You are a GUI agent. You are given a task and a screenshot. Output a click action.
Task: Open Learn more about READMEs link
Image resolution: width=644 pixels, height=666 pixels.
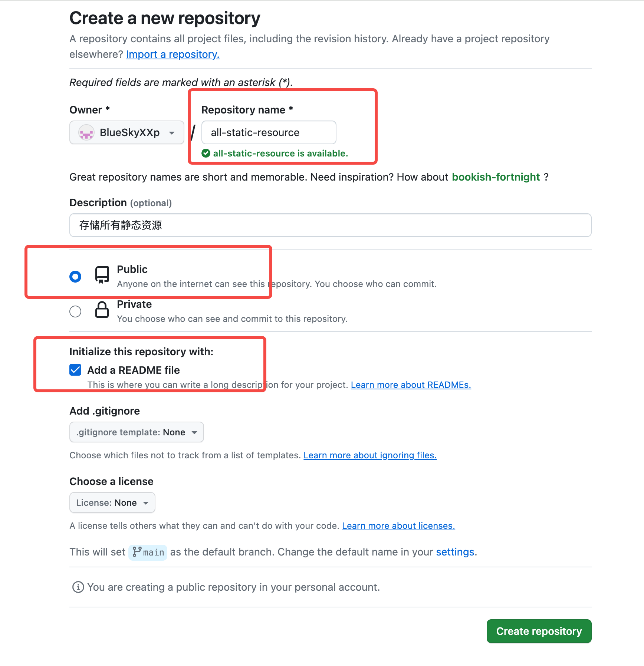pos(411,385)
